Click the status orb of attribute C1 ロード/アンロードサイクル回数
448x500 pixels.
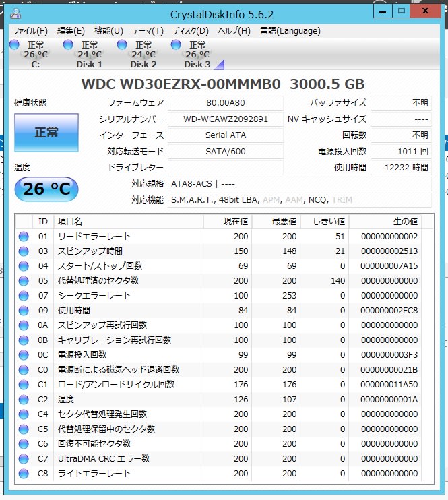(24, 385)
